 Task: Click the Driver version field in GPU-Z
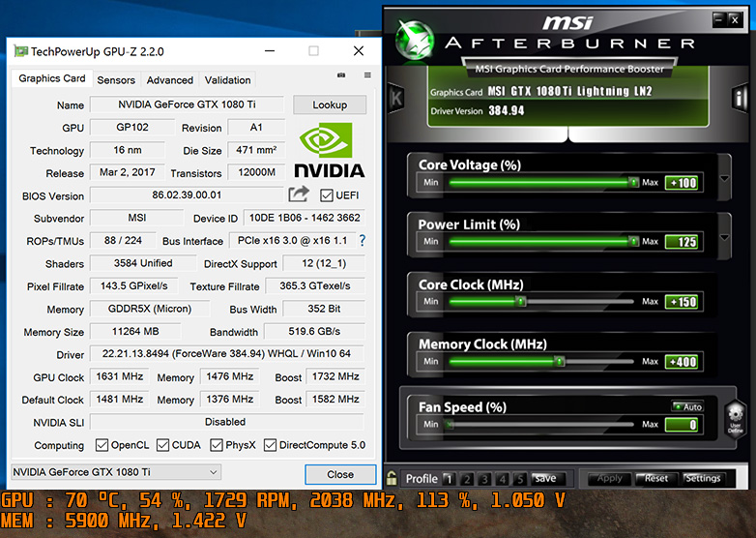226,354
